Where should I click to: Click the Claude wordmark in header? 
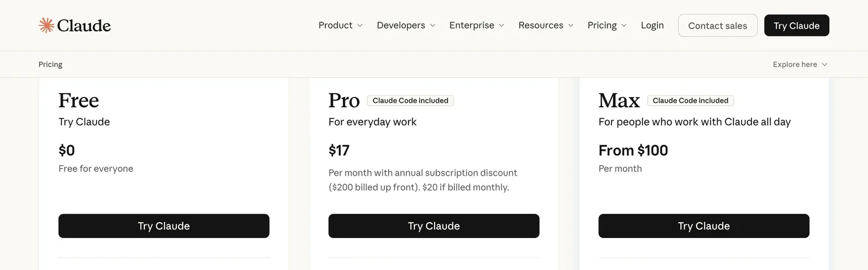84,25
